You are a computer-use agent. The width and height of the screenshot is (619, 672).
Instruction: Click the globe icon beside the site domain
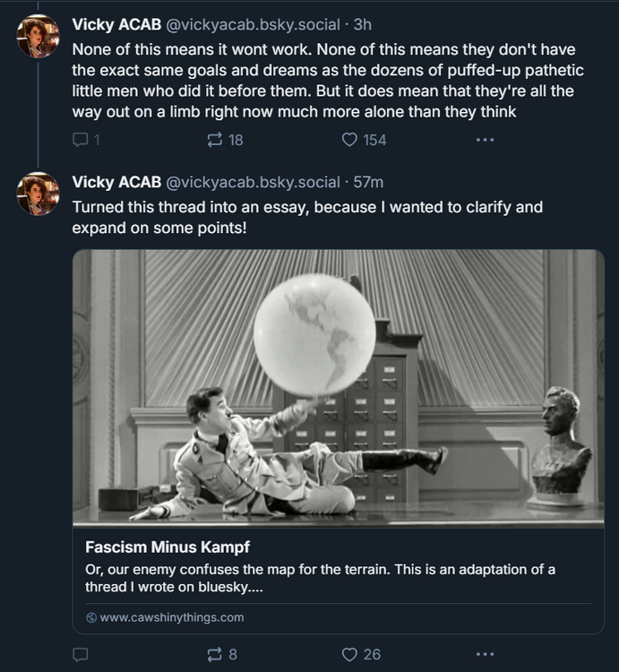pos(91,617)
